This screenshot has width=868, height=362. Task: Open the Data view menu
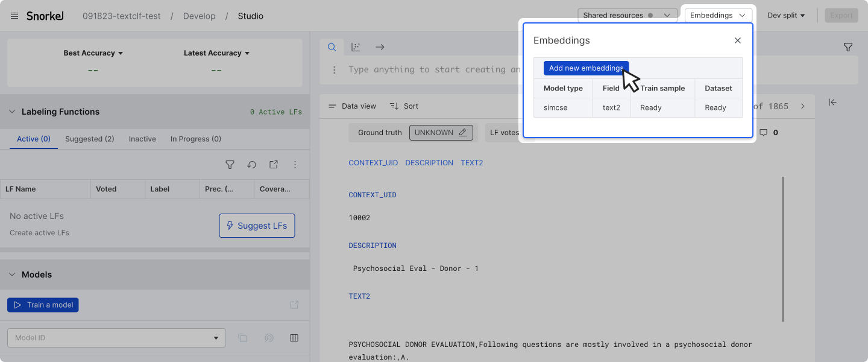(x=352, y=106)
